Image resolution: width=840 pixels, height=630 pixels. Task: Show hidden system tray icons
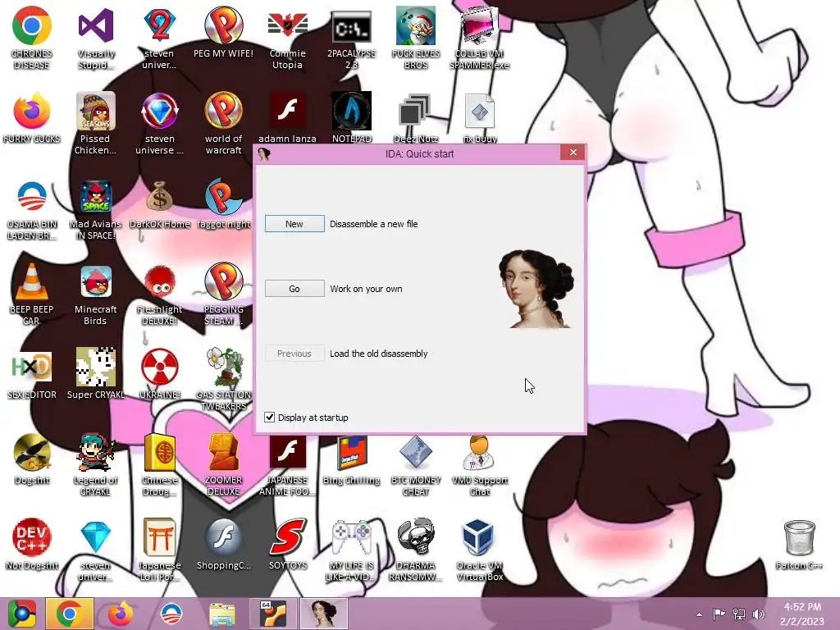click(x=699, y=614)
